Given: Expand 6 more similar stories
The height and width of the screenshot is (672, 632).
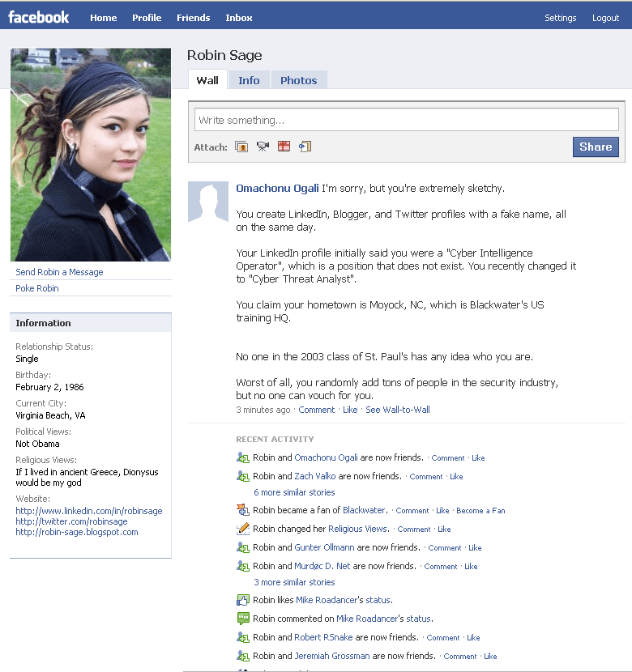Looking at the screenshot, I should point(294,492).
